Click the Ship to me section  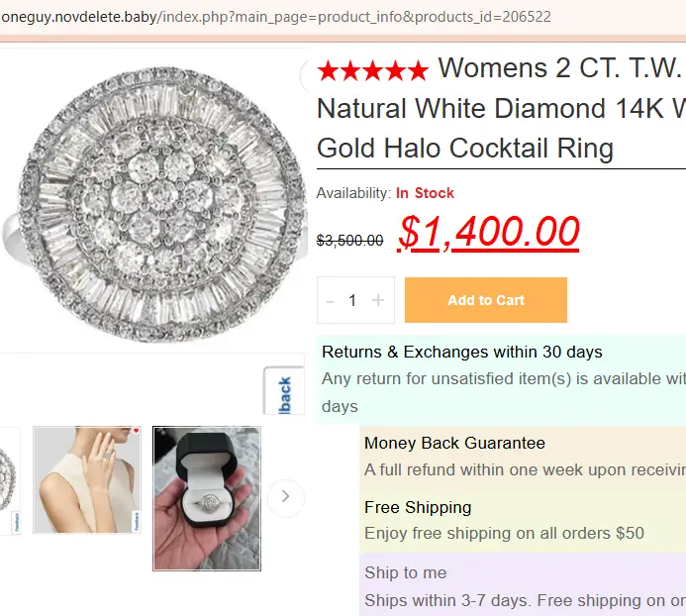(523, 586)
